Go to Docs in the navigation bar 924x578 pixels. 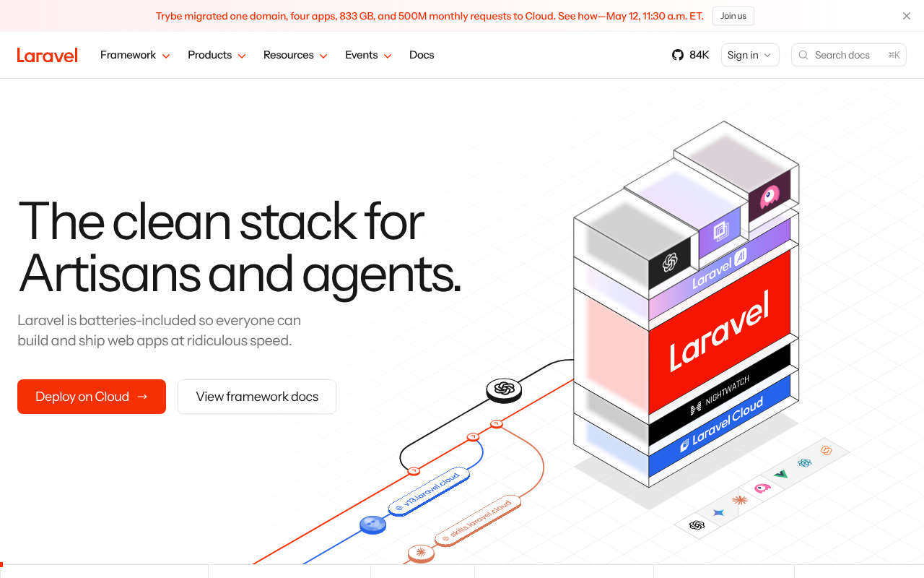tap(422, 55)
